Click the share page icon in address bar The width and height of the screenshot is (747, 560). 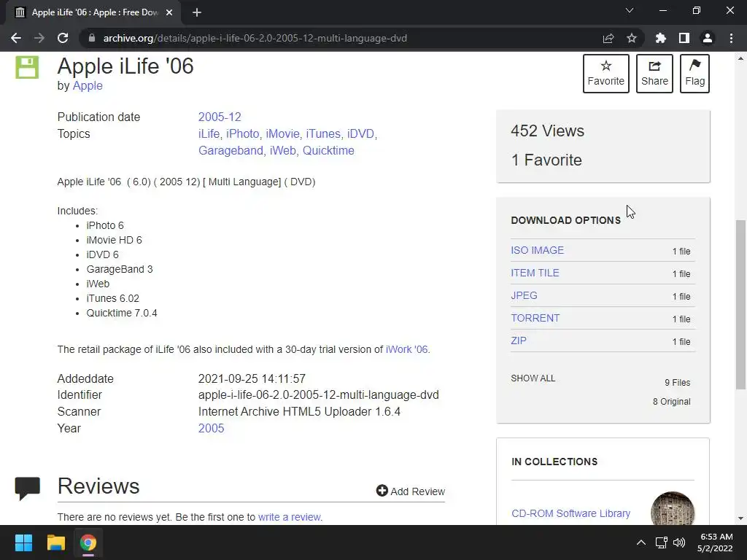[x=608, y=38]
